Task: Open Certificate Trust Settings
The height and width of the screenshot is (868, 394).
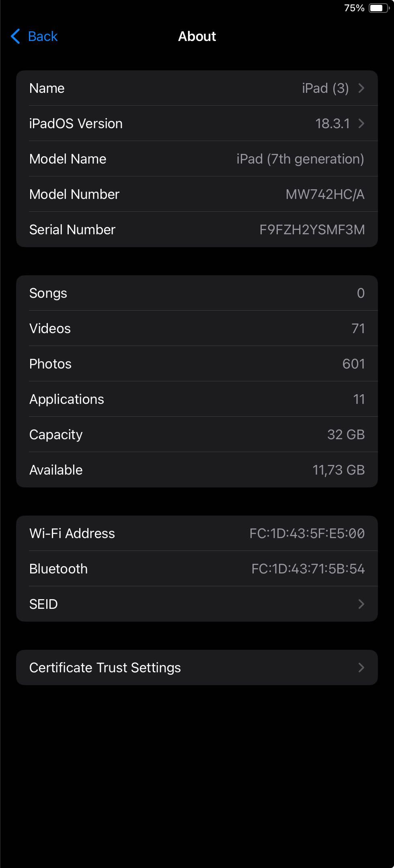Action: (197, 667)
